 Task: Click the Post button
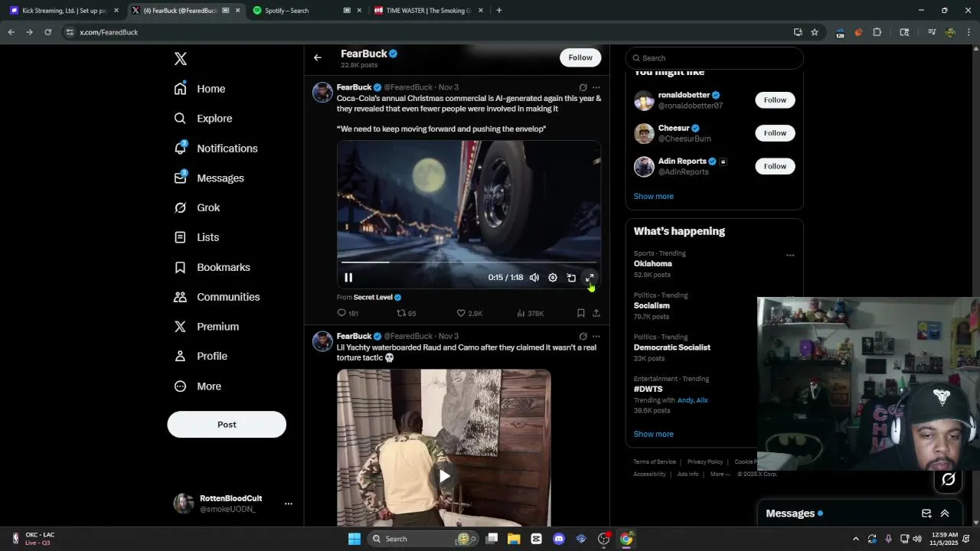(x=227, y=425)
